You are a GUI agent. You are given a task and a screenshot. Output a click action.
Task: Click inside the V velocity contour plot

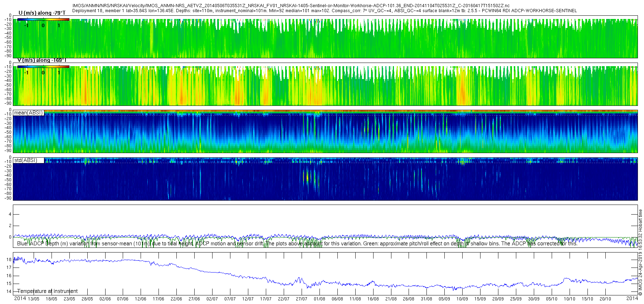point(325,84)
